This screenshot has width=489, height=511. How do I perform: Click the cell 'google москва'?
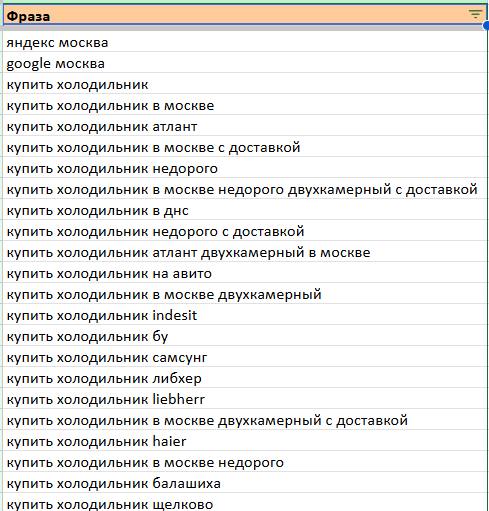pos(245,62)
